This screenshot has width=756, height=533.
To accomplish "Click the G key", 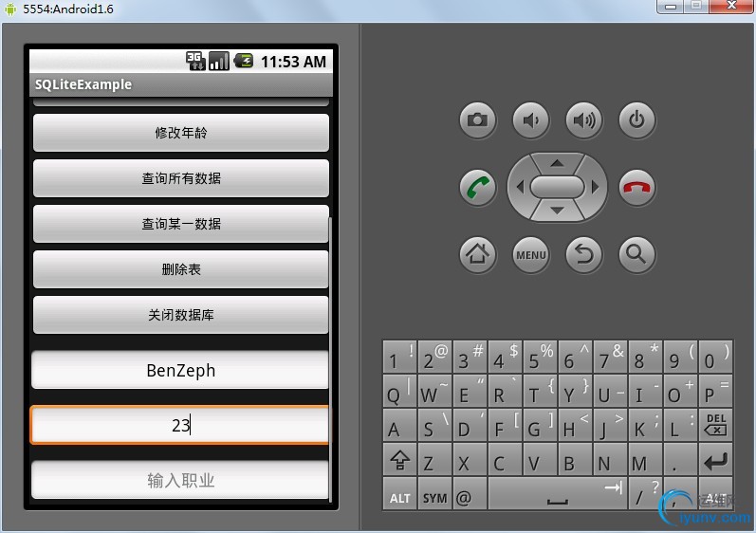I will coord(540,425).
